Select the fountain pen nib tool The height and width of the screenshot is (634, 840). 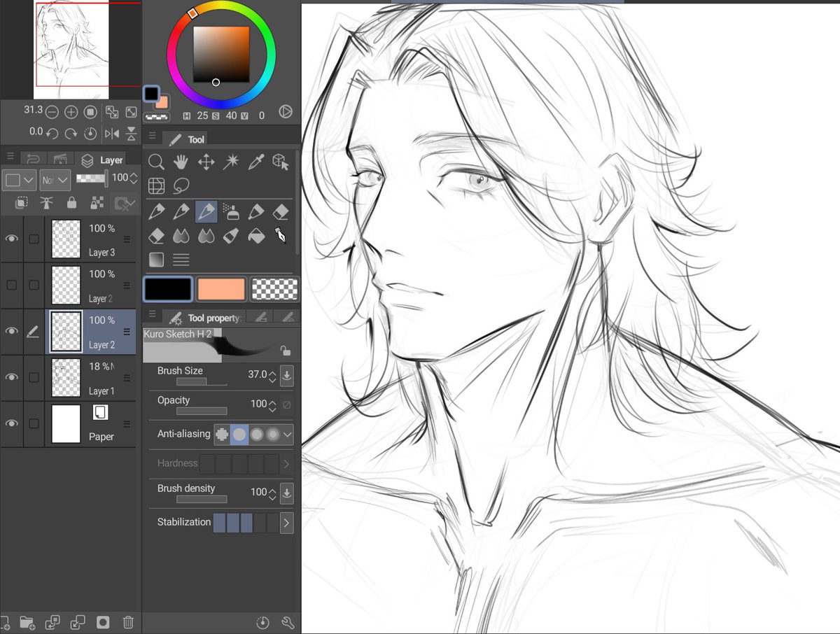[x=281, y=236]
